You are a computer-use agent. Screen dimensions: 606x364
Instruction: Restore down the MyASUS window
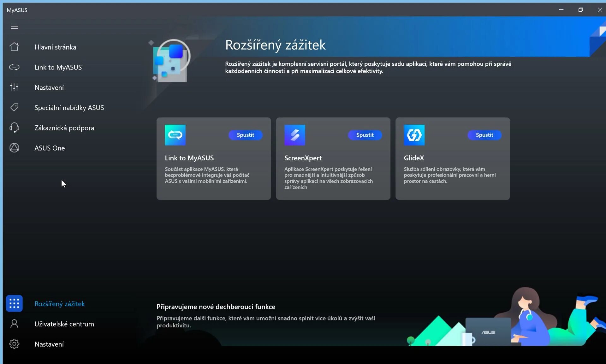pyautogui.click(x=580, y=10)
